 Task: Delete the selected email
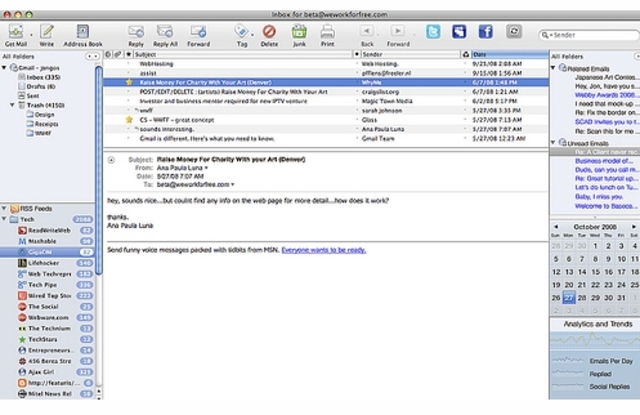[269, 31]
